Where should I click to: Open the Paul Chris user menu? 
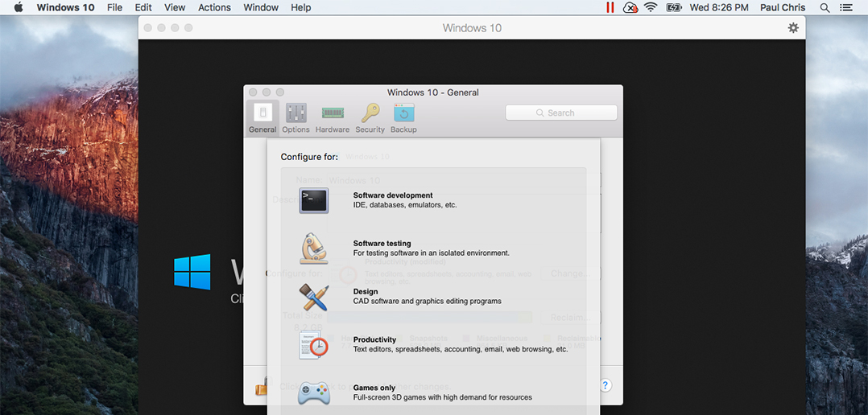[x=783, y=7]
